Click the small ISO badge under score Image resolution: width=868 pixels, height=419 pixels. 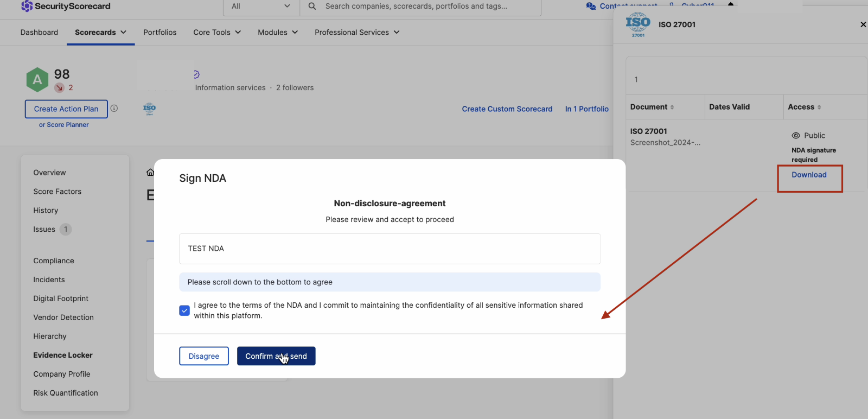149,109
